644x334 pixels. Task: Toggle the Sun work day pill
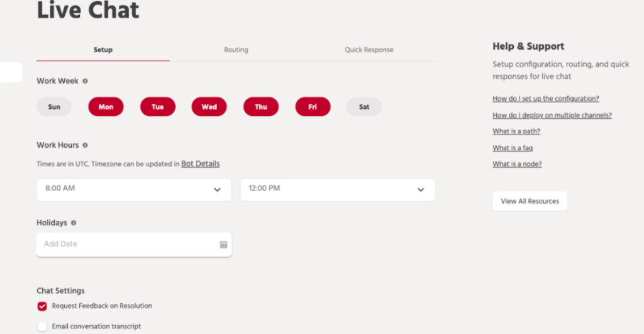pyautogui.click(x=54, y=107)
